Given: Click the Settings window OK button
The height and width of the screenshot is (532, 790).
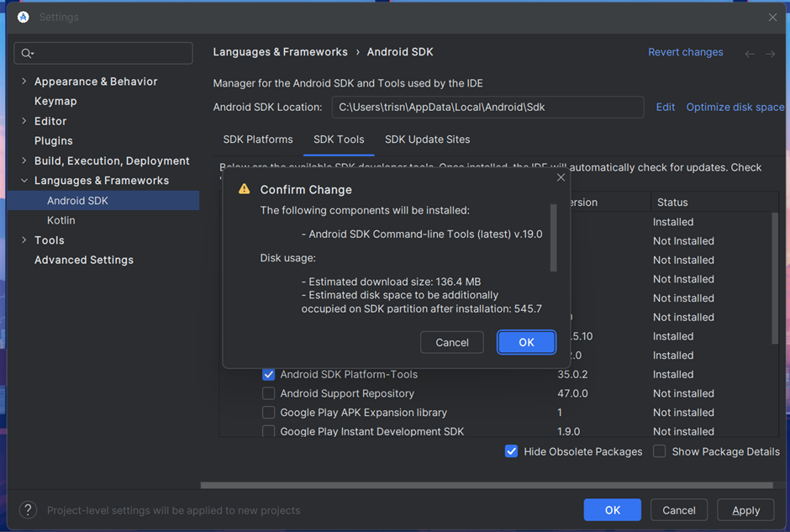Looking at the screenshot, I should [612, 510].
